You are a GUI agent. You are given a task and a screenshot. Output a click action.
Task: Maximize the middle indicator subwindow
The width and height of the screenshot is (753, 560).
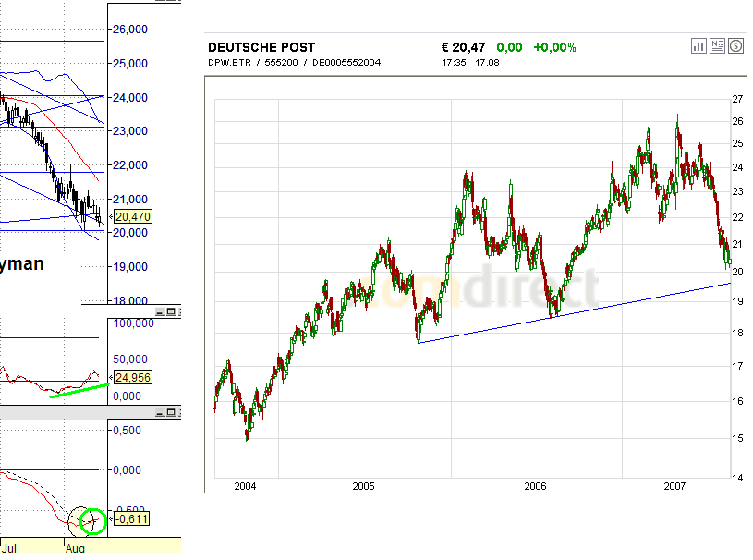point(172,311)
